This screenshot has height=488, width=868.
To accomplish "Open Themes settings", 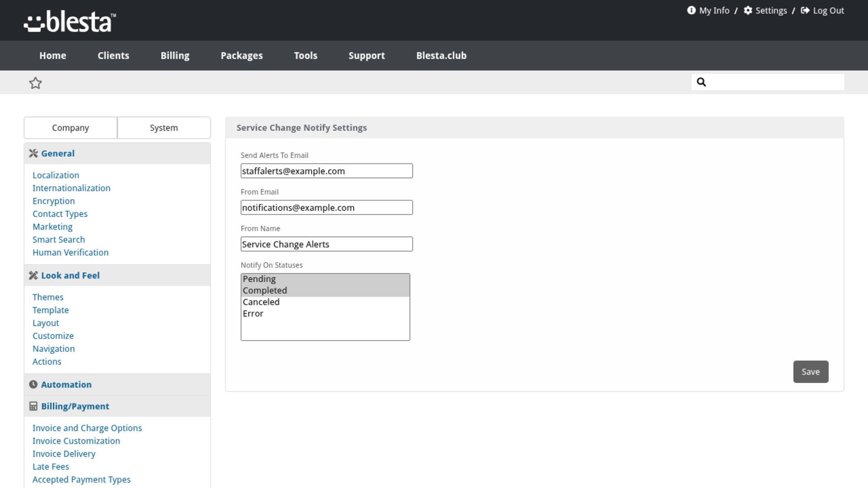I will click(48, 297).
